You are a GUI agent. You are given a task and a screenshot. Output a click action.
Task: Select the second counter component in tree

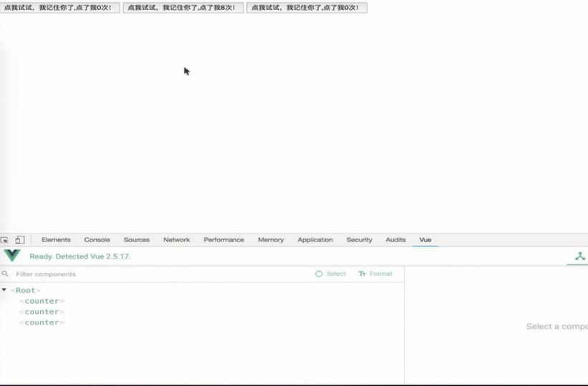42,312
